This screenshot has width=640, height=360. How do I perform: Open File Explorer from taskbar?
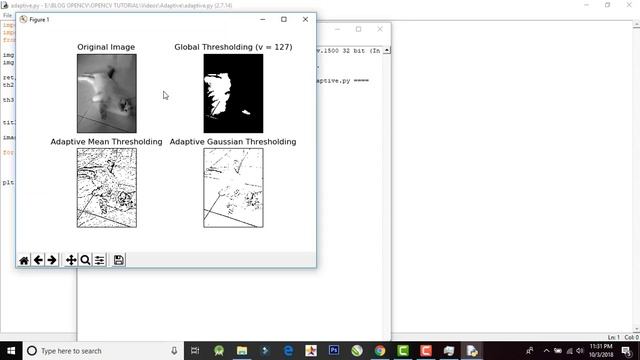point(242,351)
